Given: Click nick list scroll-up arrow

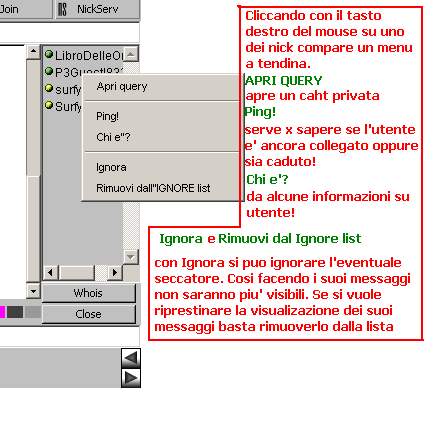Looking at the screenshot, I should click(x=131, y=54).
